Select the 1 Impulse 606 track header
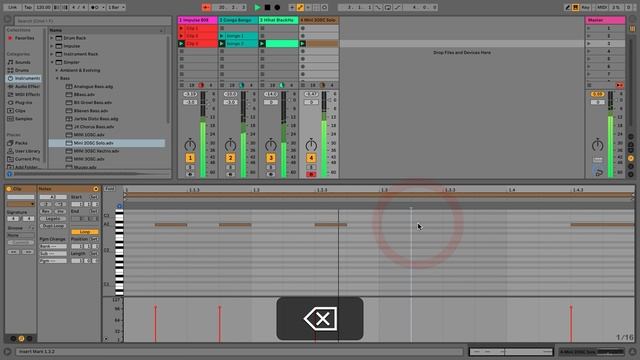Image resolution: width=640 pixels, height=360 pixels. (x=198, y=20)
